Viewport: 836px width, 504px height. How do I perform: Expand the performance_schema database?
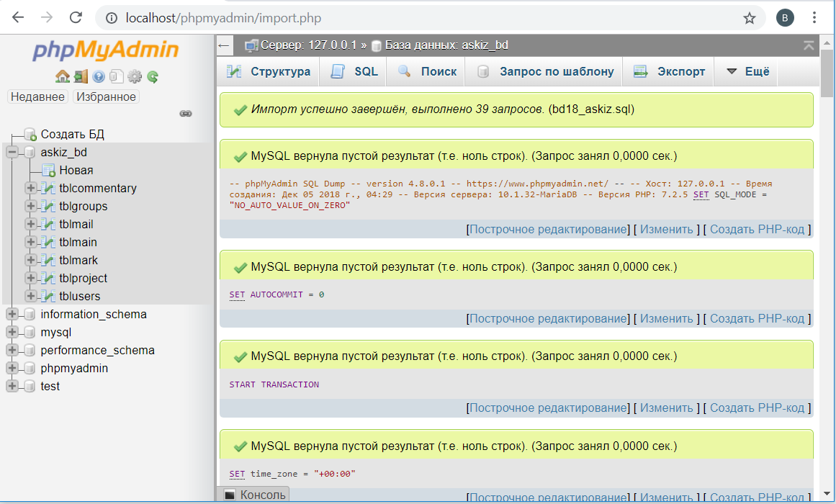click(x=12, y=350)
